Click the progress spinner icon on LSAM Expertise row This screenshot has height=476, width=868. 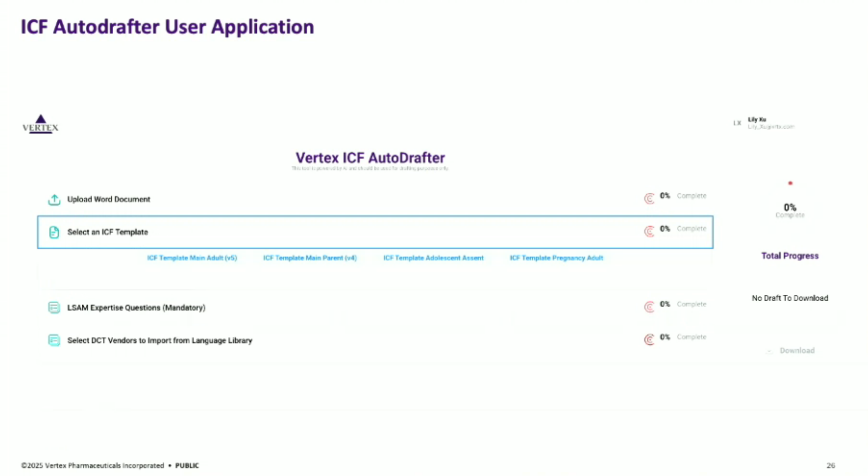(x=649, y=307)
